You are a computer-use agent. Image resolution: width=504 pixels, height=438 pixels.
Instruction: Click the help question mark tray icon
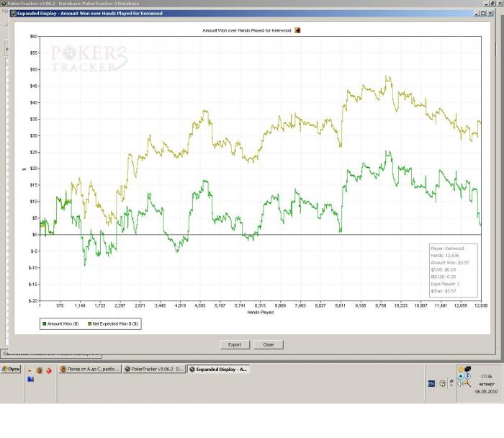pos(442,384)
